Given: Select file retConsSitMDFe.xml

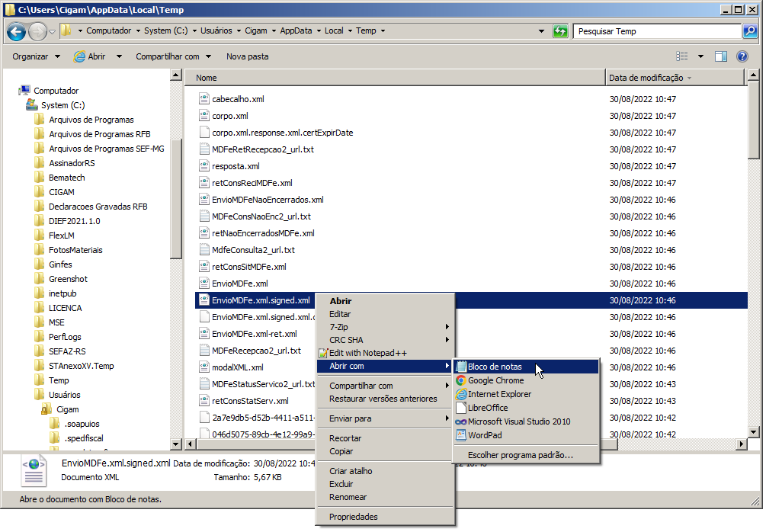Looking at the screenshot, I should pyautogui.click(x=248, y=268).
